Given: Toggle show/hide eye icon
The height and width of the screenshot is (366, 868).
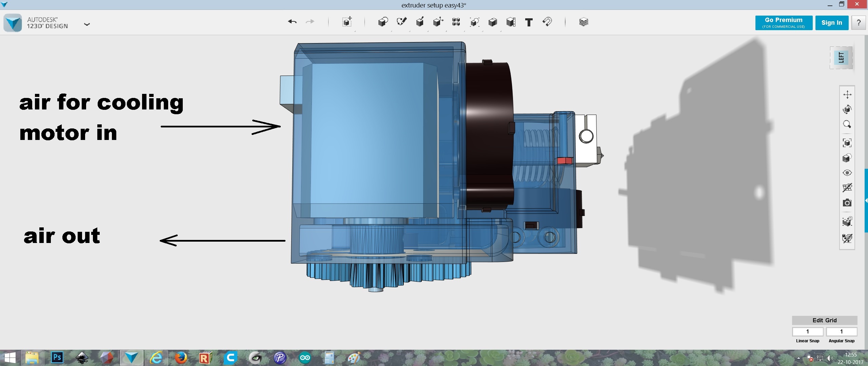Looking at the screenshot, I should tap(847, 173).
